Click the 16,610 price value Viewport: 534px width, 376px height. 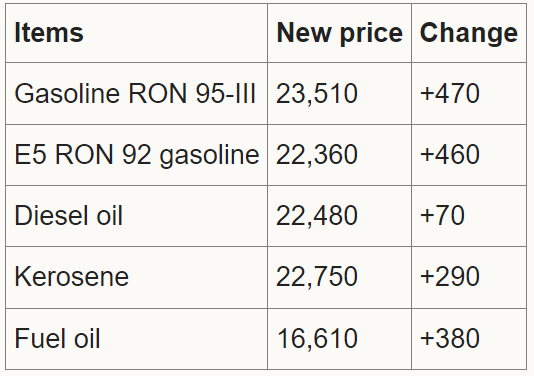[317, 339]
